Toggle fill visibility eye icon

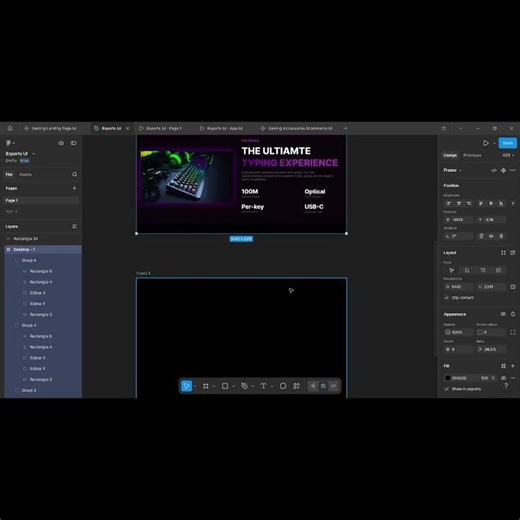[x=503, y=378]
